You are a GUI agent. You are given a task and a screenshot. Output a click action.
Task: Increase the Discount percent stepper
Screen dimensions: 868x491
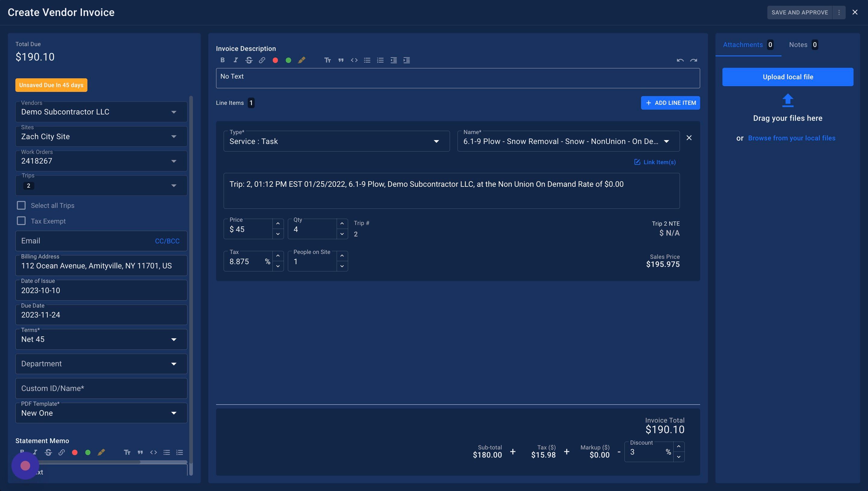coord(679,446)
